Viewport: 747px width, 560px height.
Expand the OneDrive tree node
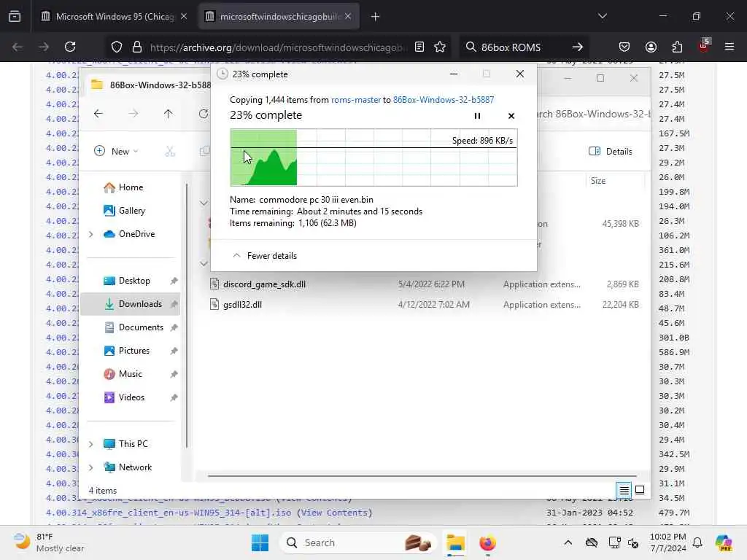tap(91, 234)
